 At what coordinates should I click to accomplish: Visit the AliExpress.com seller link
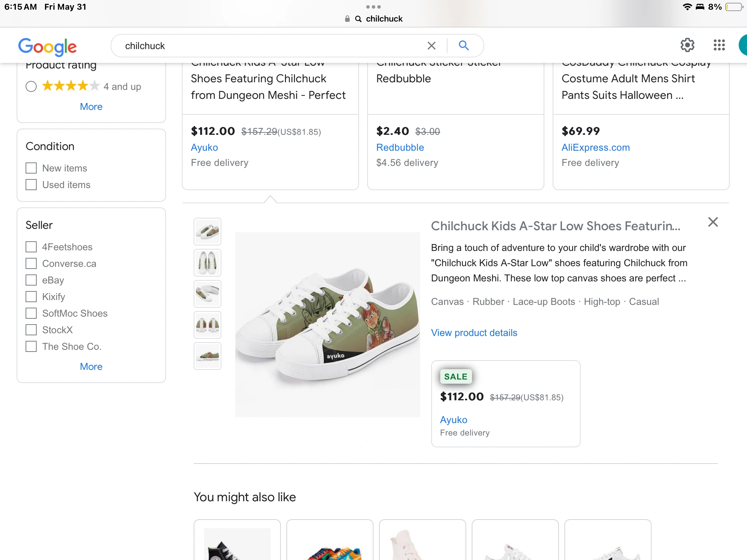595,148
